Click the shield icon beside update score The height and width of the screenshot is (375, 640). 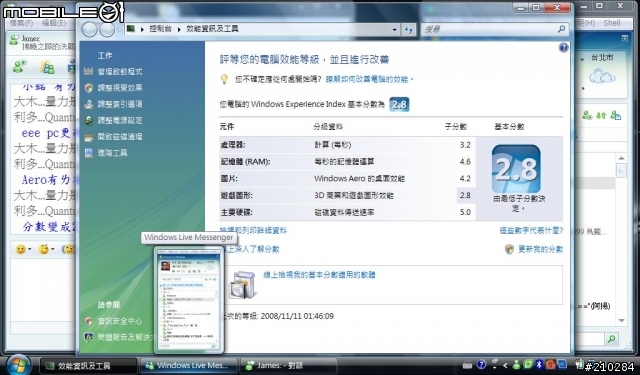point(509,249)
